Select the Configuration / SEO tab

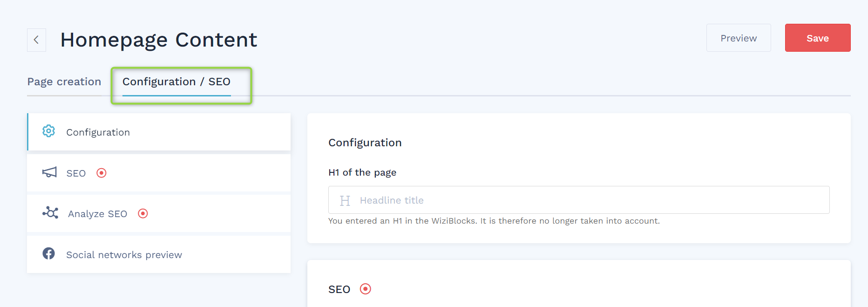[x=176, y=82]
